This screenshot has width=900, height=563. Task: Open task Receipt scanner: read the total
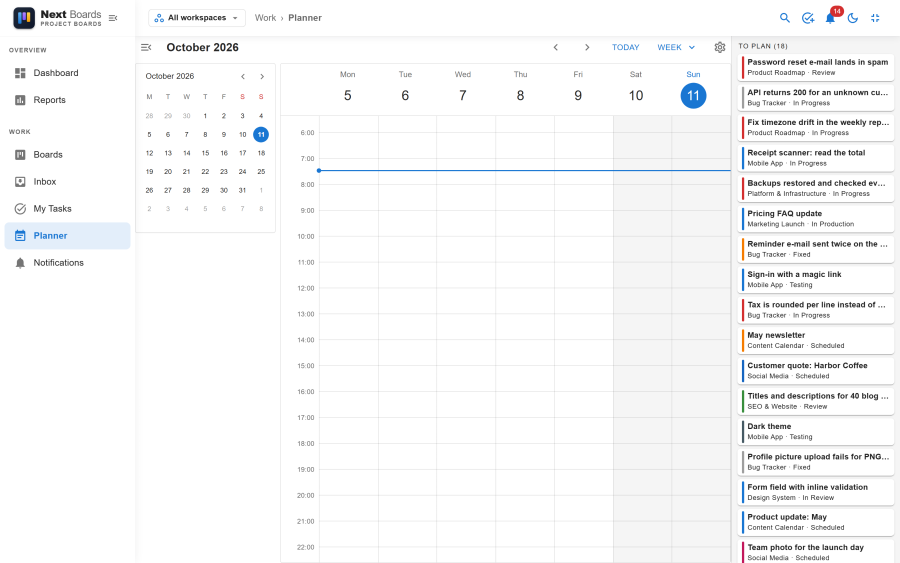(816, 158)
